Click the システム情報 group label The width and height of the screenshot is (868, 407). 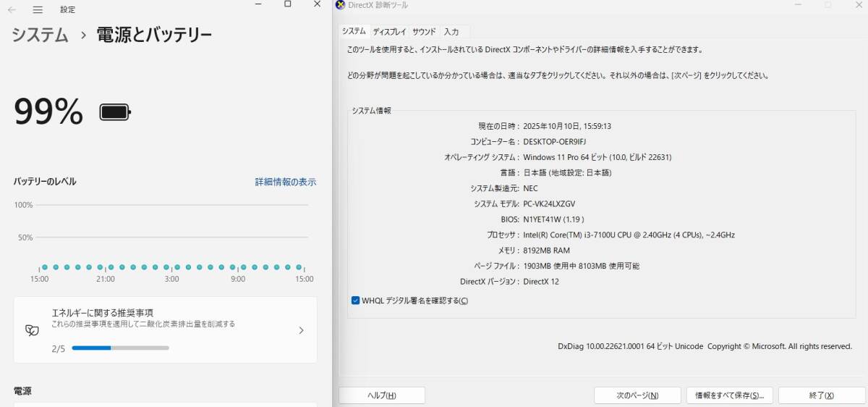372,111
